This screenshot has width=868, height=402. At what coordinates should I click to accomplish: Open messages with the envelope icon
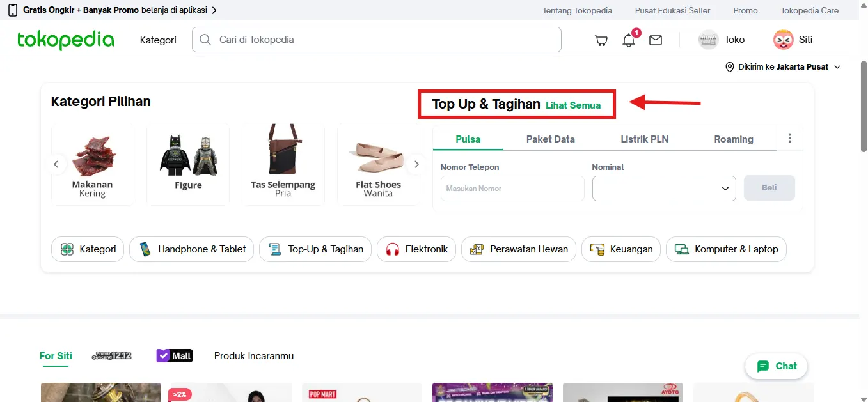pos(655,40)
